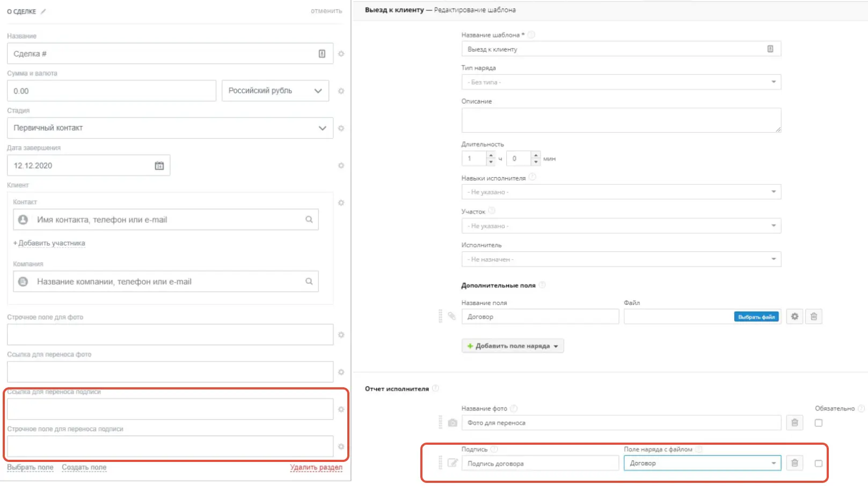This screenshot has width=868, height=499.
Task: Click Добавить поле наряда button
Action: point(513,346)
